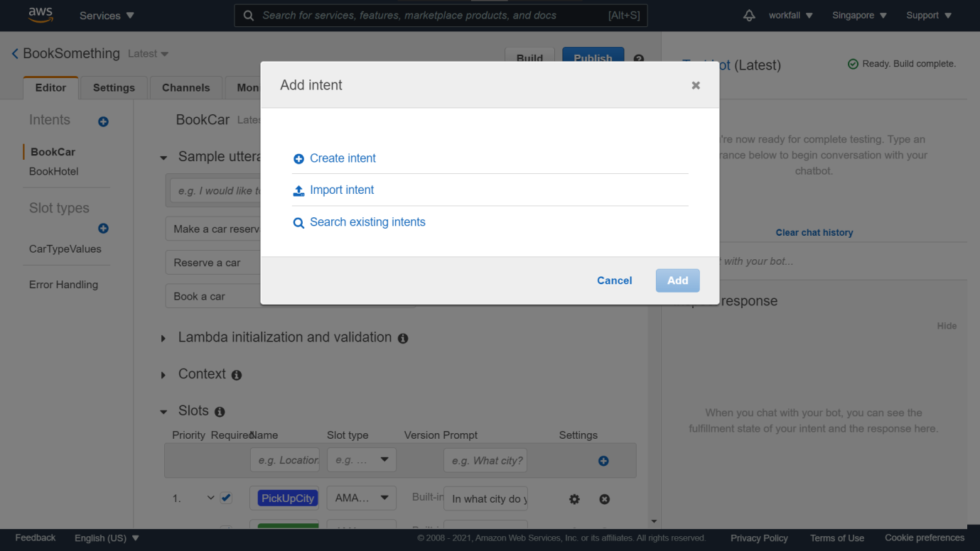
Task: Open Error Handling in sidebar
Action: (63, 285)
